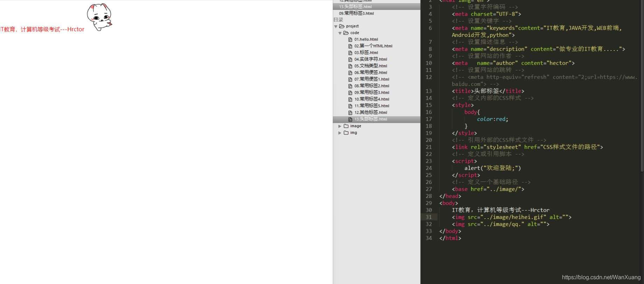Image resolution: width=644 pixels, height=284 pixels.
Task: Click the image folder icon in sidebar
Action: (x=346, y=126)
